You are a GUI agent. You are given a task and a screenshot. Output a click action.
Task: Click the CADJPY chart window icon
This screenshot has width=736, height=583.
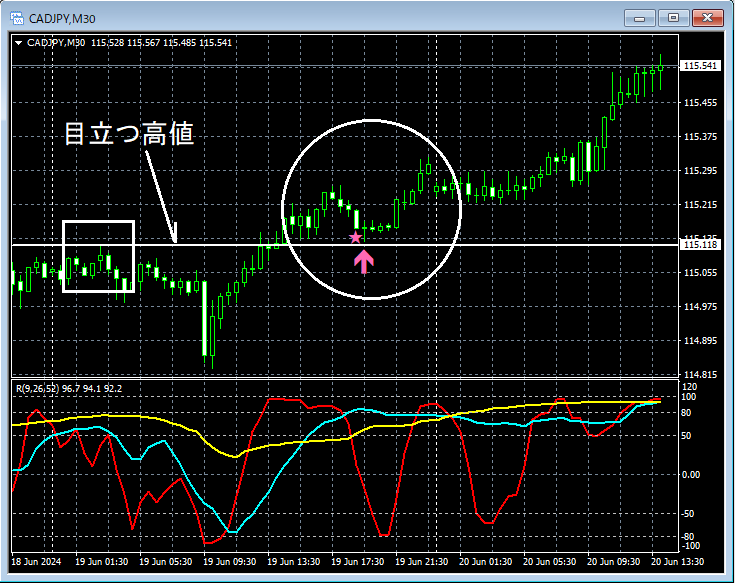pos(17,18)
